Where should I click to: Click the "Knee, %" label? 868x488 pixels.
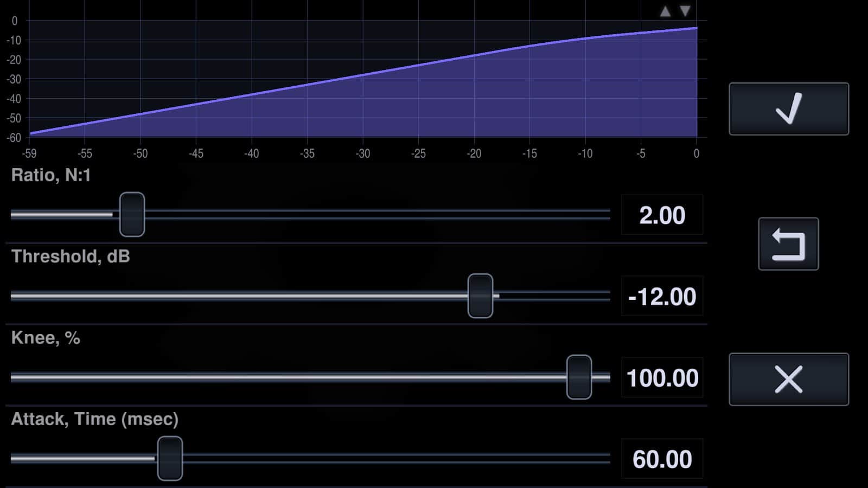(x=46, y=338)
